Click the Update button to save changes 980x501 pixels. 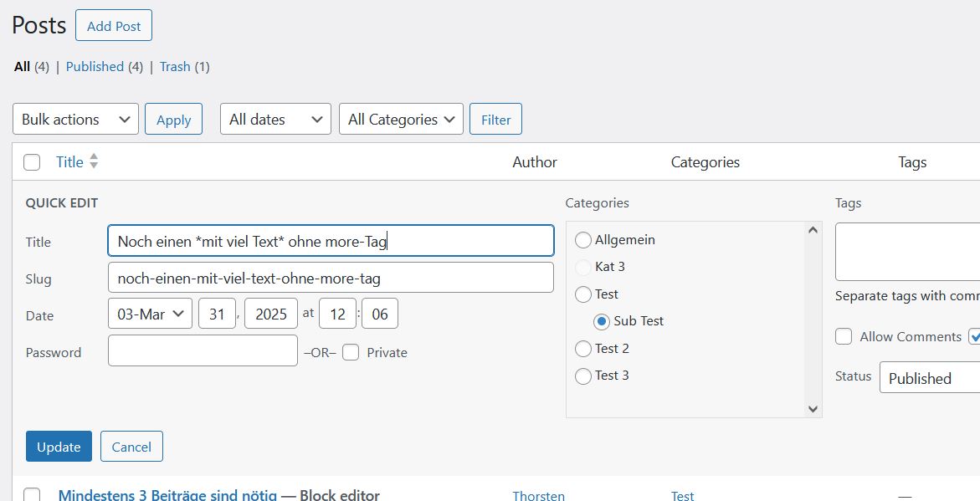click(59, 446)
